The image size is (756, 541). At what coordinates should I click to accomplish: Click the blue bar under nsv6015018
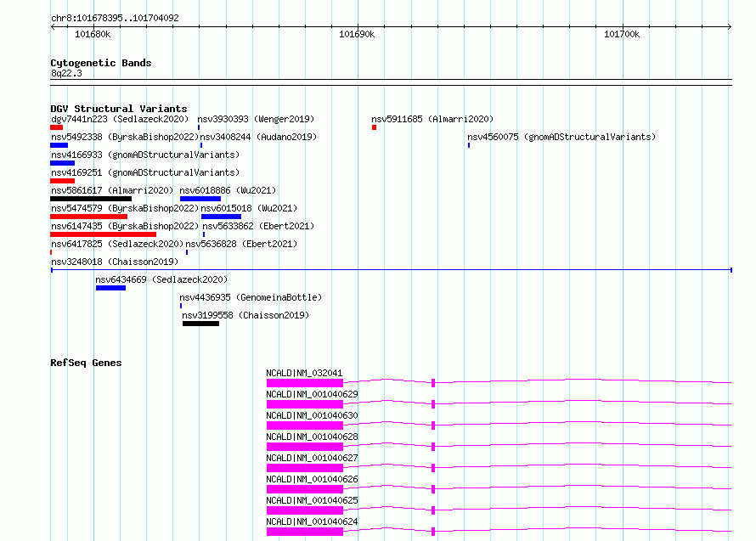point(222,217)
